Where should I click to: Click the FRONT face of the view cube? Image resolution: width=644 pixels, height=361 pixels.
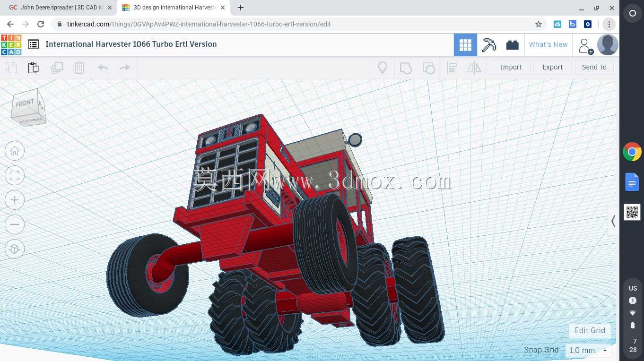click(25, 103)
